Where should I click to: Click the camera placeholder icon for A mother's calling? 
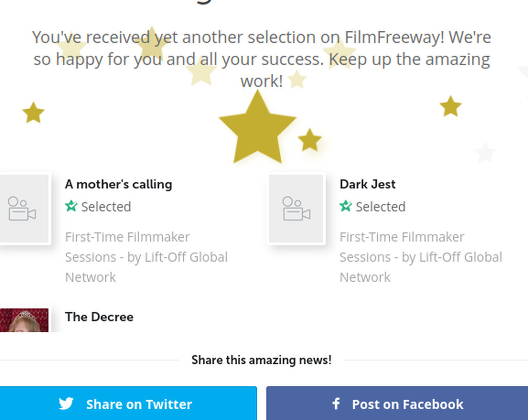[22, 208]
